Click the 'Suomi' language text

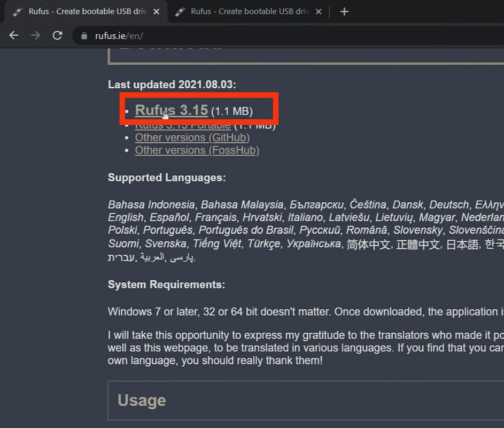(x=123, y=243)
